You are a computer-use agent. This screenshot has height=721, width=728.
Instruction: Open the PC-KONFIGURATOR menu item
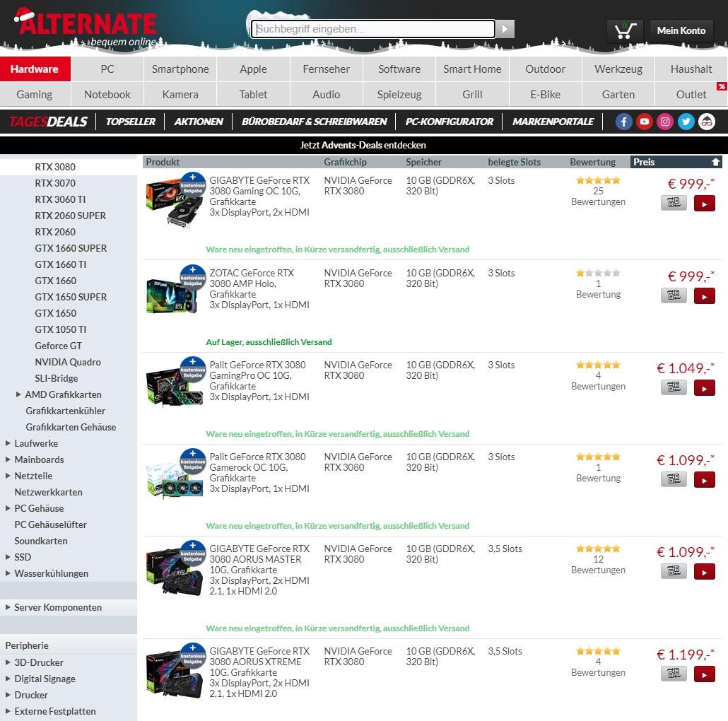point(450,122)
